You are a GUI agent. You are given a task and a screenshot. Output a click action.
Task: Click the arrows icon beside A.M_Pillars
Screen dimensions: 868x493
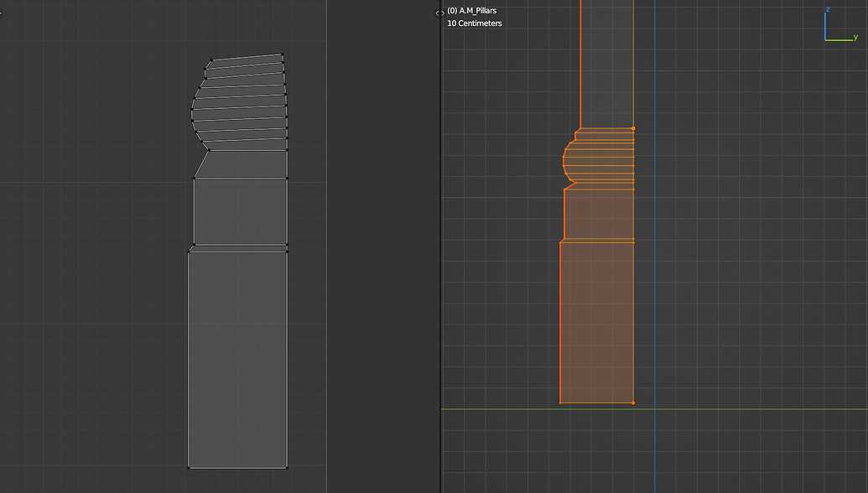439,13
